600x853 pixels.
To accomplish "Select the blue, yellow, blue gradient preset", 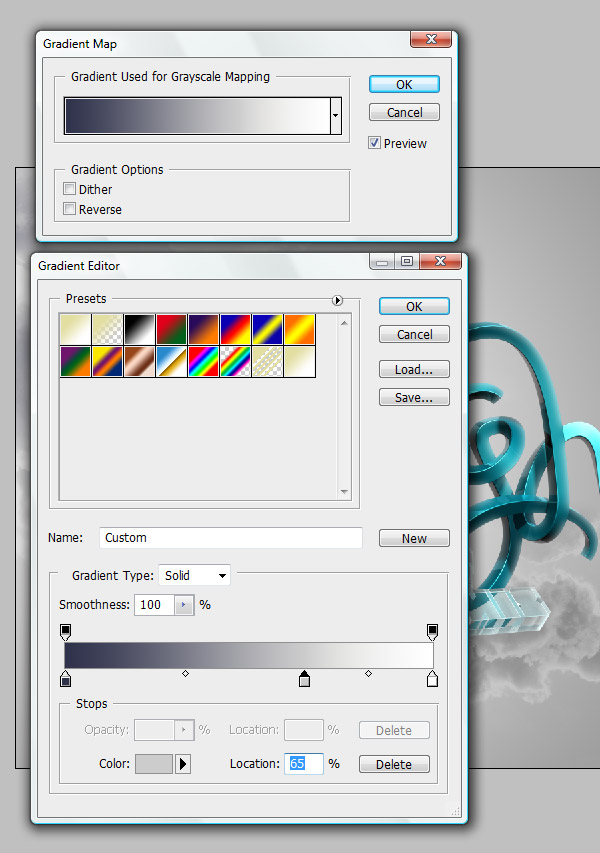I will (x=268, y=329).
